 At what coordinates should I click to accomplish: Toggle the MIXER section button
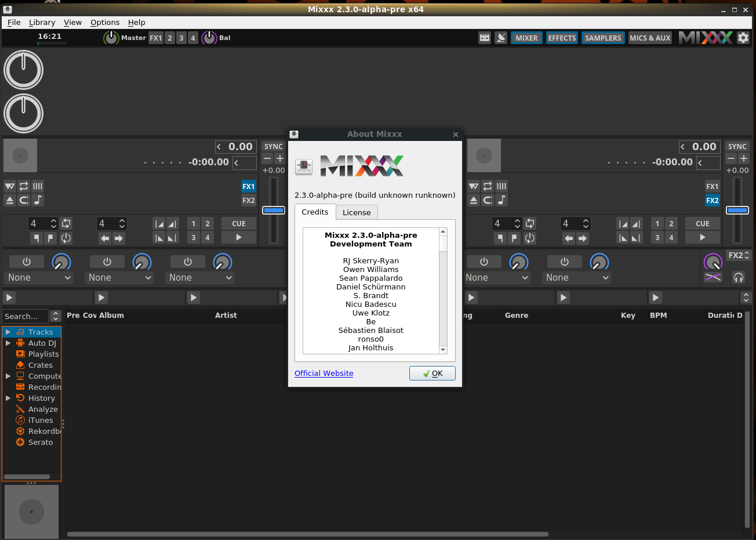pyautogui.click(x=526, y=38)
